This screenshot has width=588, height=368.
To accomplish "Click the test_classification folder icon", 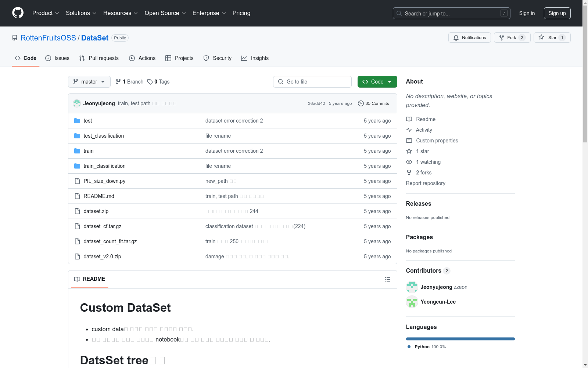I will 77,136.
